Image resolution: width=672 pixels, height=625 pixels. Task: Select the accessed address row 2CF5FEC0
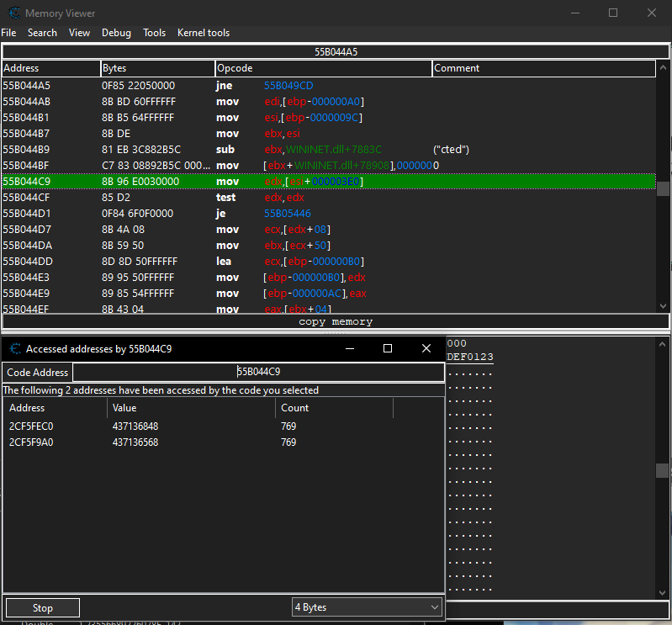tap(223, 426)
